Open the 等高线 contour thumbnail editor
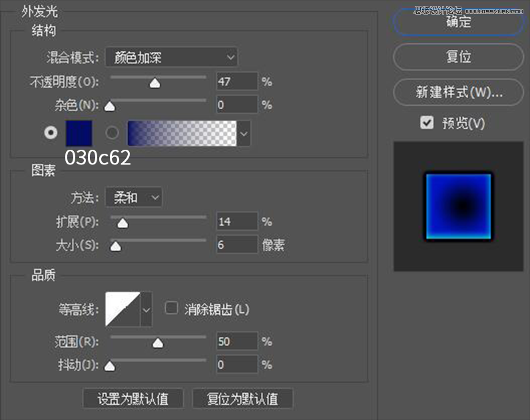Image resolution: width=530 pixels, height=420 pixels. (123, 309)
